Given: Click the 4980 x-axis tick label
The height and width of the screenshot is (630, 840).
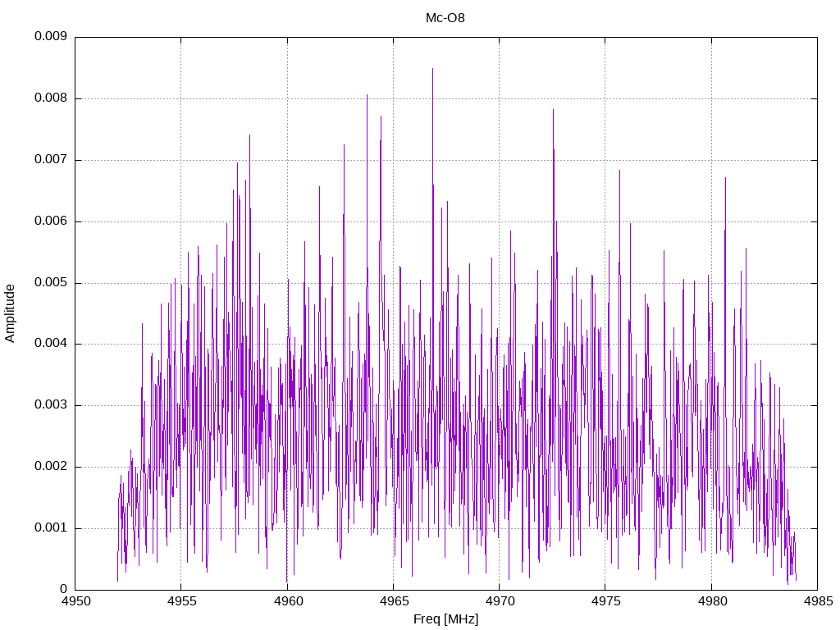Looking at the screenshot, I should coord(712,601).
